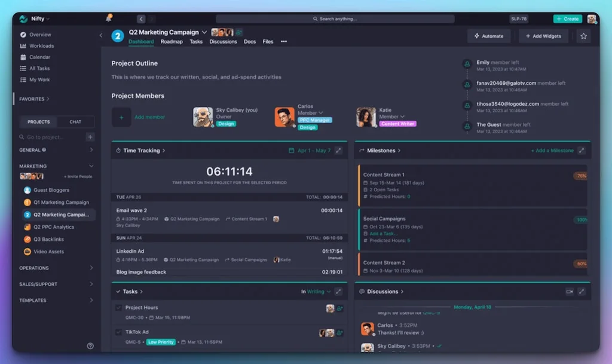Start a video call in Discussions panel
The width and height of the screenshot is (612, 364).
pos(570,291)
